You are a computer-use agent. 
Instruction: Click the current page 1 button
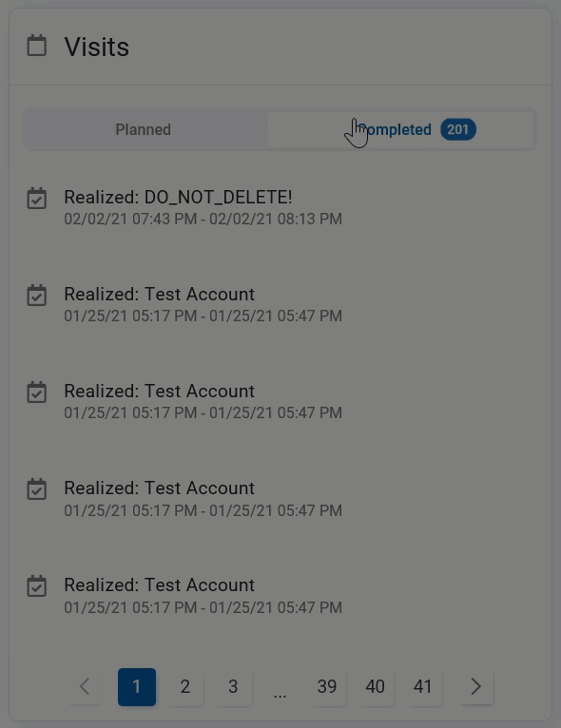coord(137,687)
